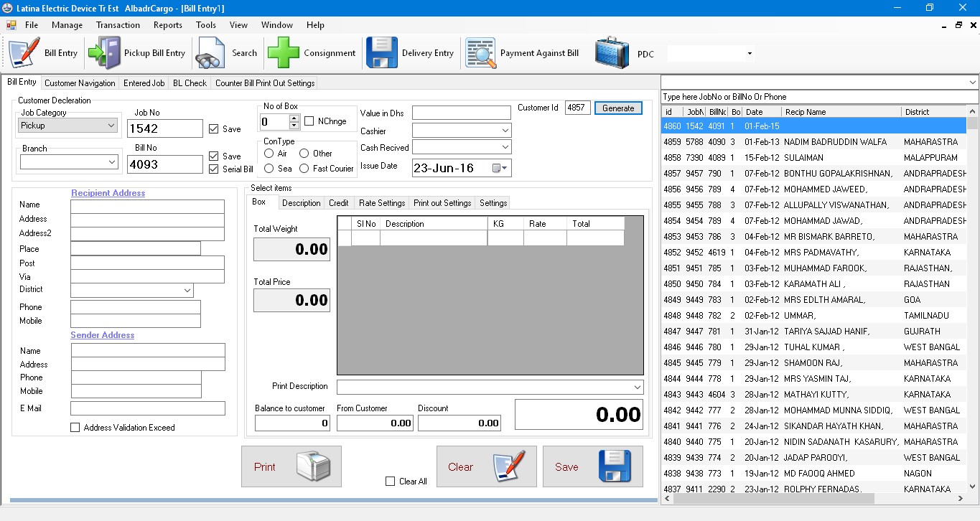Screen dimensions: 980x521
Task: Select the Sea consignment type
Action: click(x=269, y=169)
